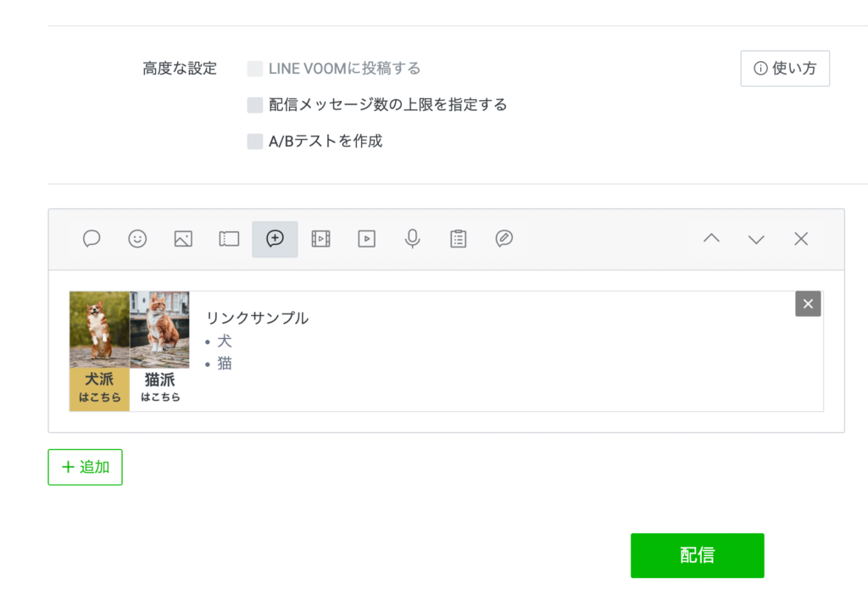This screenshot has height=605, width=868.
Task: Click the 配信 send button
Action: click(697, 555)
